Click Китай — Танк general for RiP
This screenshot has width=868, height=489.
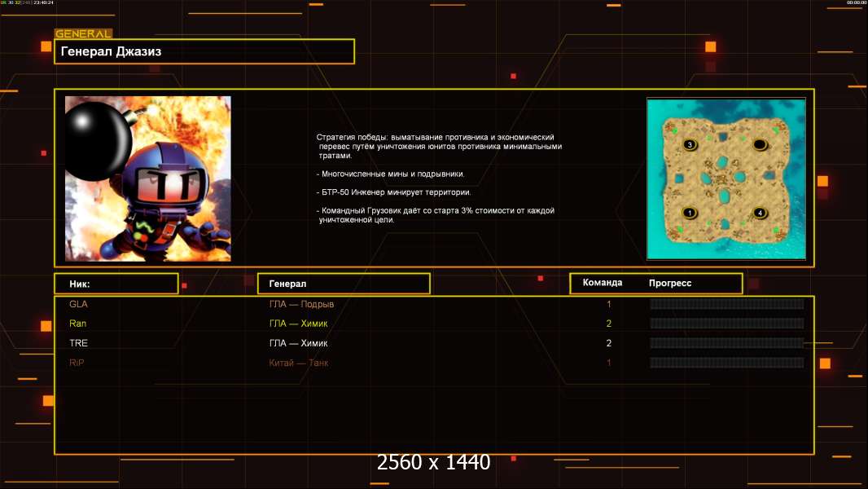coord(298,363)
